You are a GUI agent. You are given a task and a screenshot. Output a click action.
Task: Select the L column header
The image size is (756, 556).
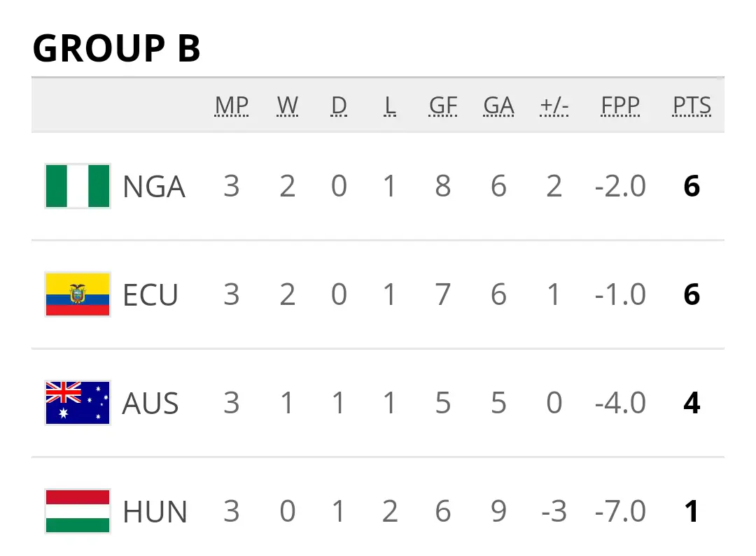(x=390, y=106)
